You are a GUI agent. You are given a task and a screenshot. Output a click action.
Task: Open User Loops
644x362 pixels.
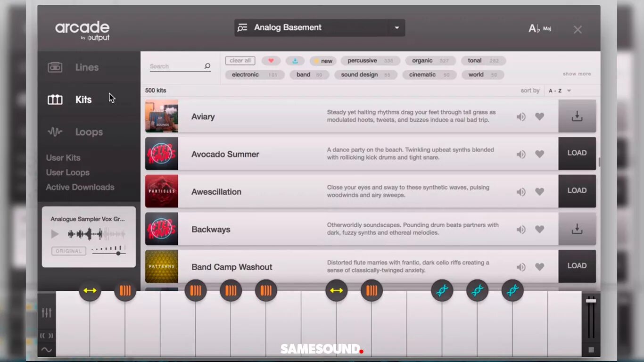click(67, 173)
